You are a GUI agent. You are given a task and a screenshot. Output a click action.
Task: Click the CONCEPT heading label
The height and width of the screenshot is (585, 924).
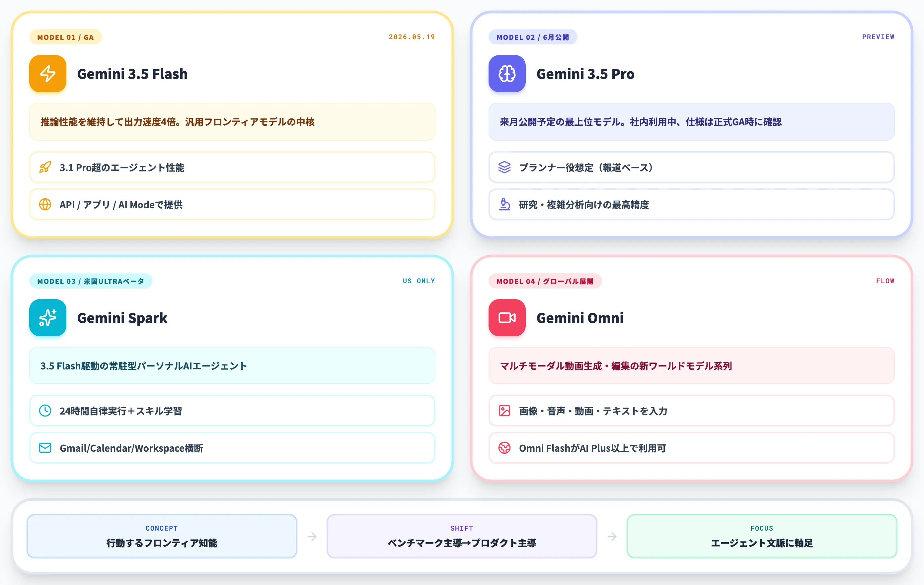pyautogui.click(x=162, y=528)
